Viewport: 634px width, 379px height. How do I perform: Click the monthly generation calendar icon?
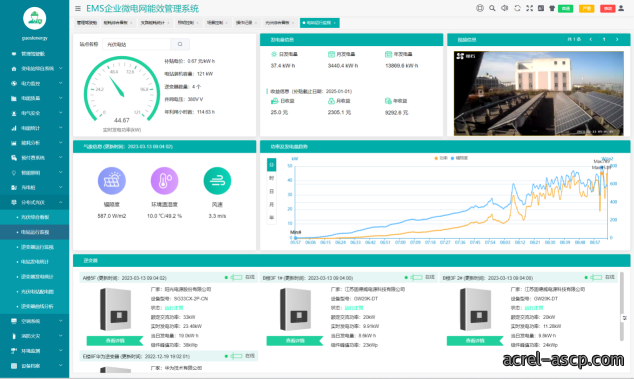[331, 54]
